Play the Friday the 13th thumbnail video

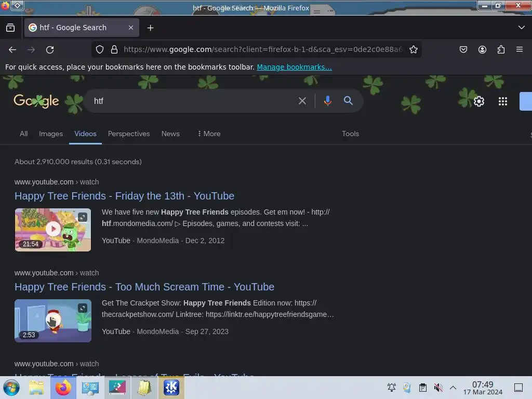[53, 229]
